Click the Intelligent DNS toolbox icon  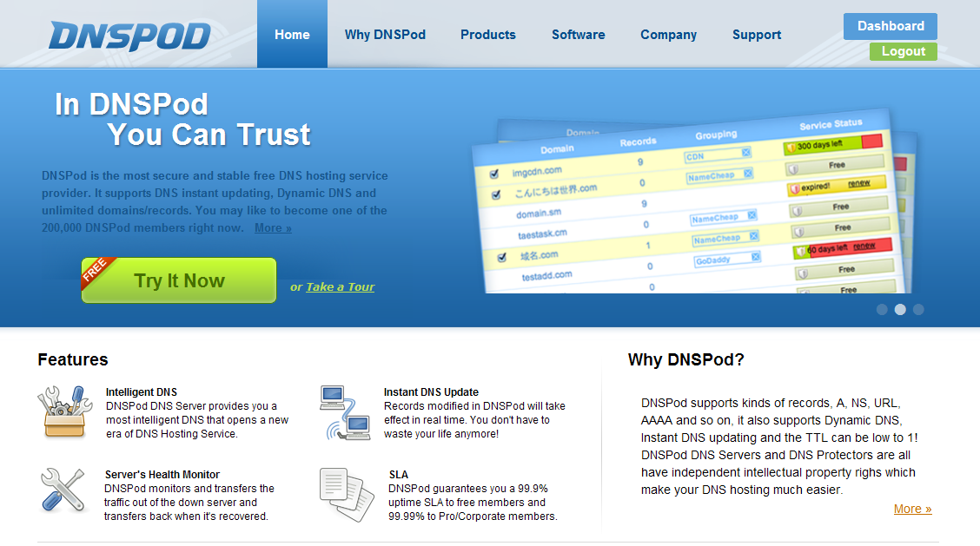coord(65,411)
